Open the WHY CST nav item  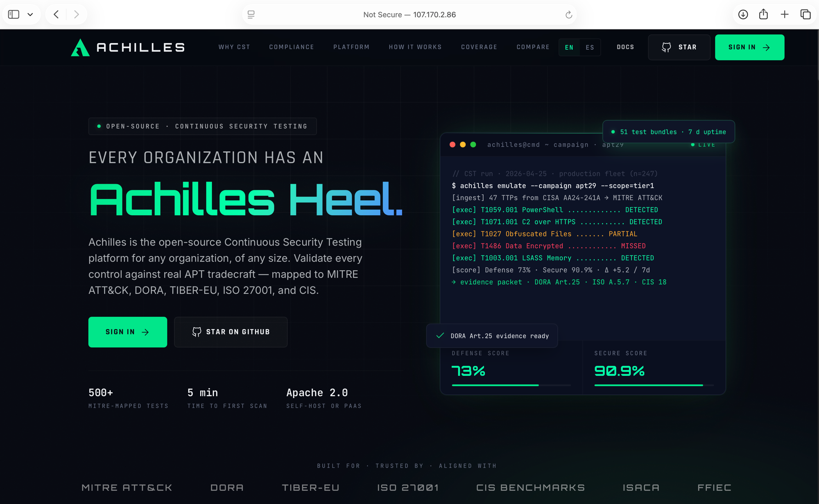pos(234,47)
